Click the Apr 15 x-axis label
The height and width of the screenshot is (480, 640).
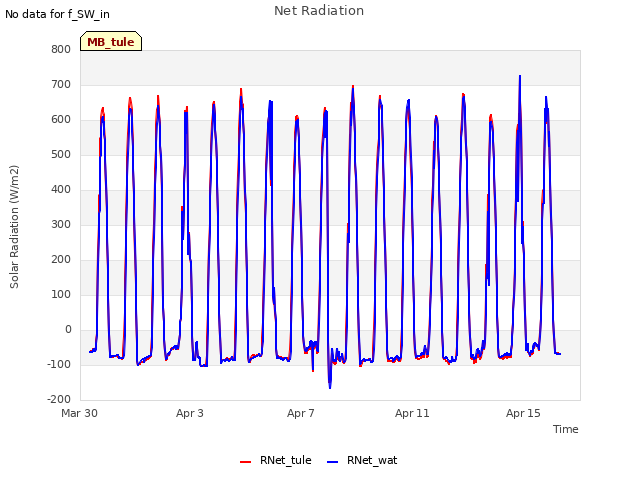coord(523,413)
